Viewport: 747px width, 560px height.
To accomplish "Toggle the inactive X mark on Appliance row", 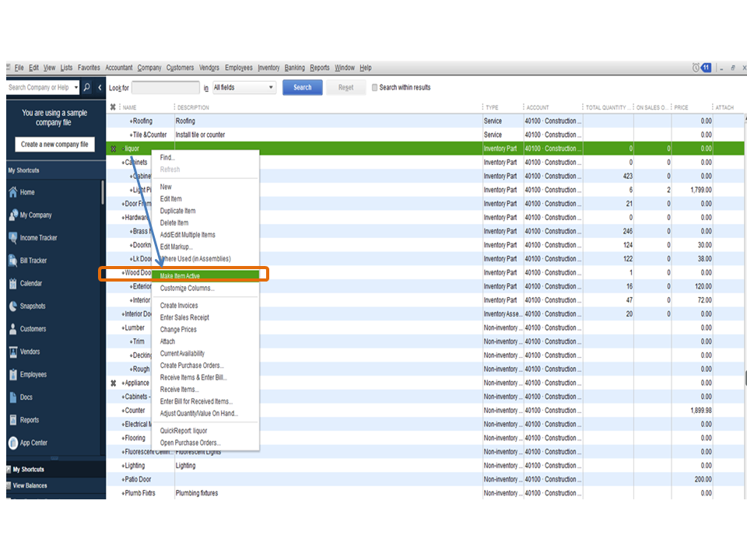I will (114, 383).
